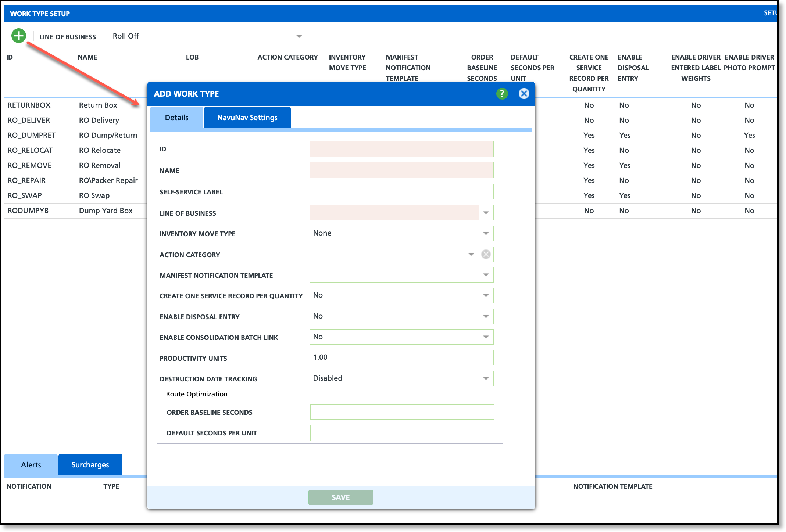Click into the ID input field
Image resolution: width=786 pixels, height=532 pixels.
point(401,149)
